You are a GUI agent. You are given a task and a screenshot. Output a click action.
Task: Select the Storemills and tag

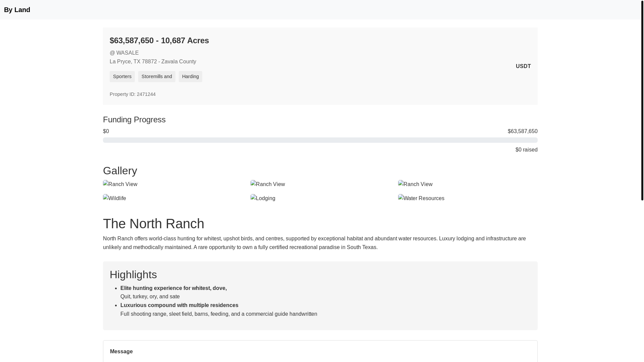(x=157, y=76)
